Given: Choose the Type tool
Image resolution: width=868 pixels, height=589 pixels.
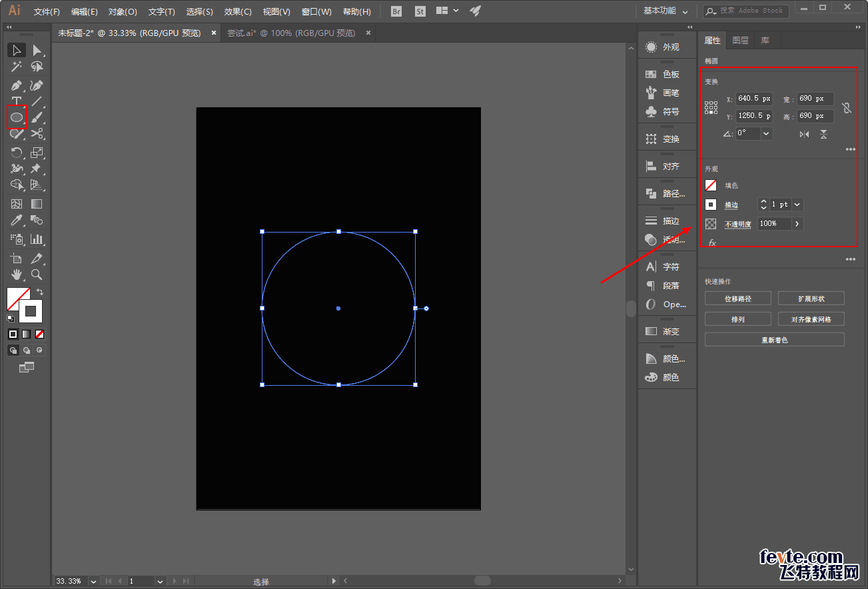Looking at the screenshot, I should click(x=17, y=101).
